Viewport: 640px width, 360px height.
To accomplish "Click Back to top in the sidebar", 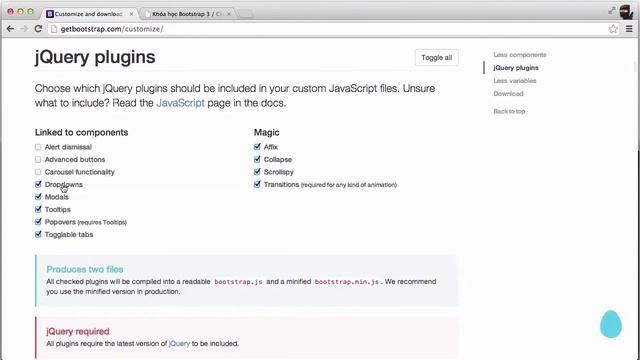I will [509, 111].
